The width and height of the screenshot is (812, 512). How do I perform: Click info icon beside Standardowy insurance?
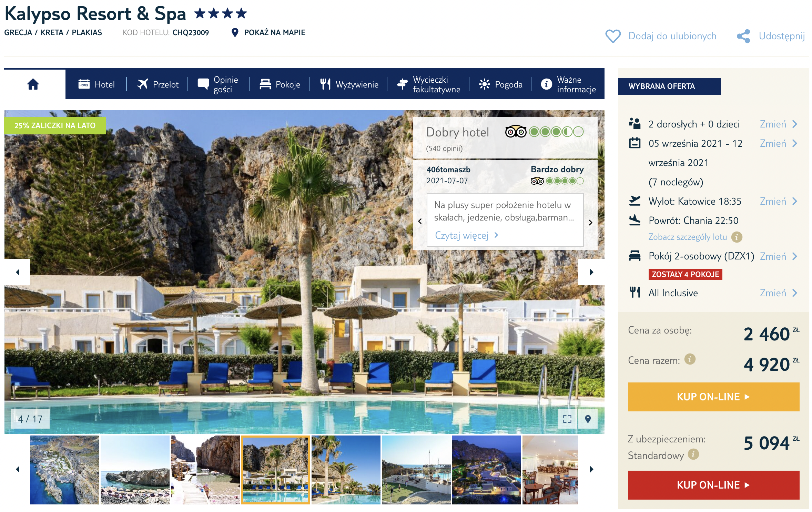click(x=693, y=454)
